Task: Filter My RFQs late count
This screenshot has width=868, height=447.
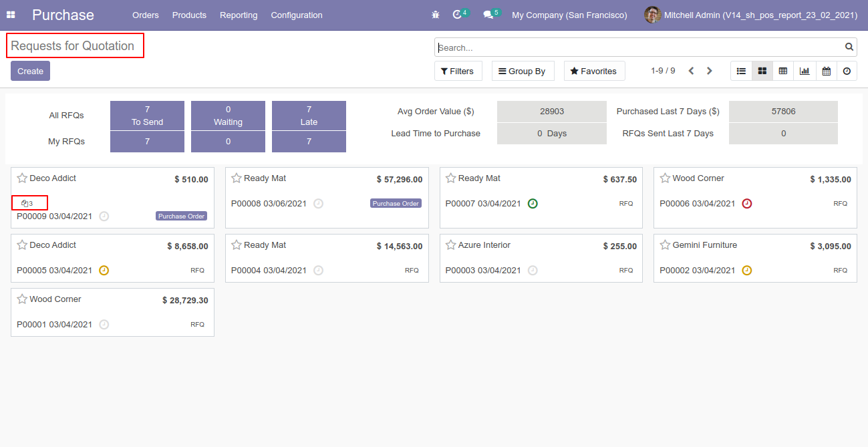Action: [x=309, y=142]
